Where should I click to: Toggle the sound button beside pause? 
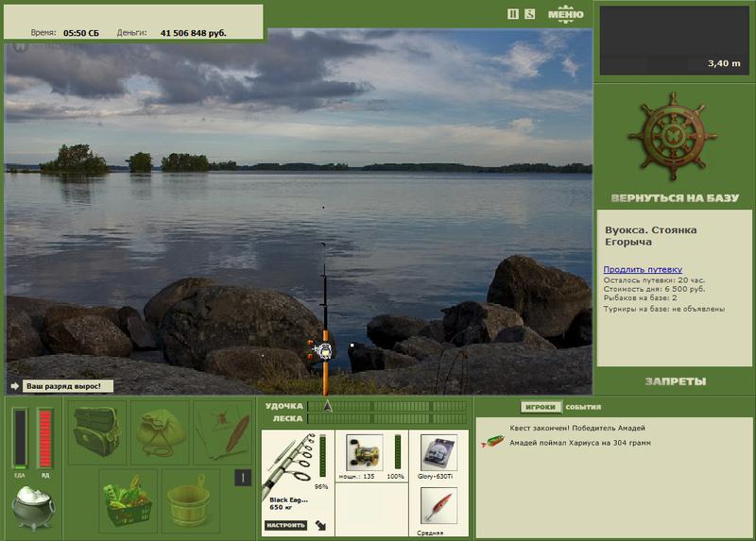529,14
